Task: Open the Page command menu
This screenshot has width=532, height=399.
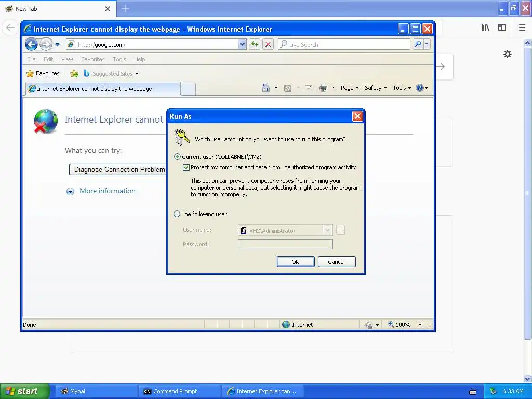Action: [350, 88]
